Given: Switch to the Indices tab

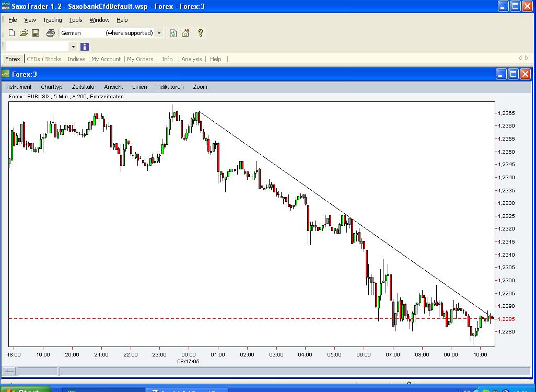Looking at the screenshot, I should [x=76, y=59].
